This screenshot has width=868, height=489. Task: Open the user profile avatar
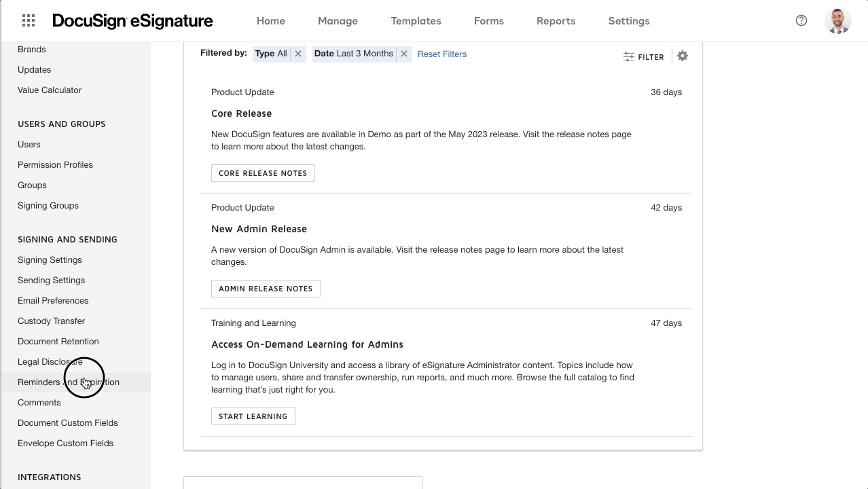click(x=838, y=21)
